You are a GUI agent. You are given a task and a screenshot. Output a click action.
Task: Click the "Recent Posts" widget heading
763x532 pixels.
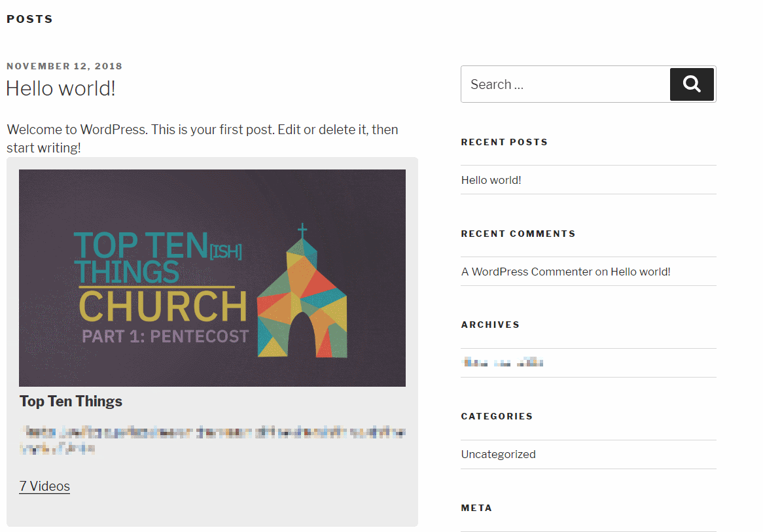point(504,142)
